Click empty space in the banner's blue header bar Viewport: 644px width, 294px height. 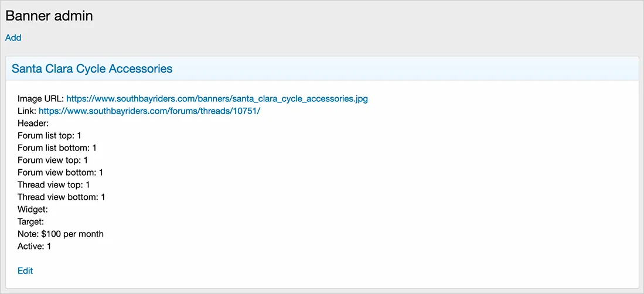coord(410,69)
